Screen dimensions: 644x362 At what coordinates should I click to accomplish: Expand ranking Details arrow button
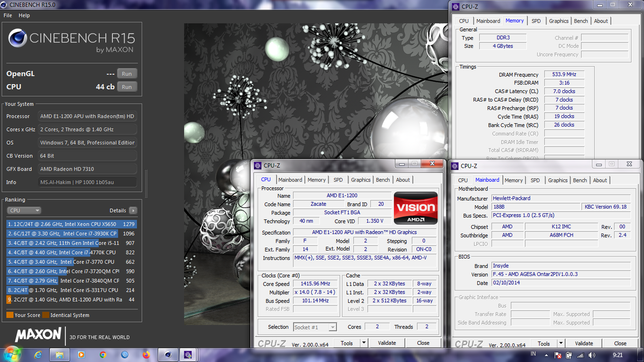(133, 210)
